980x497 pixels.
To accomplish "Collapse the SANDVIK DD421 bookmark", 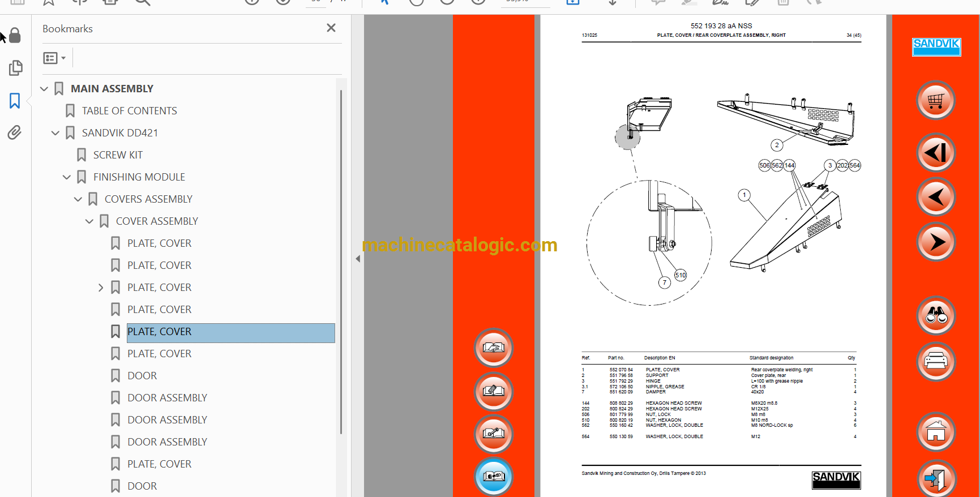I will (x=55, y=133).
